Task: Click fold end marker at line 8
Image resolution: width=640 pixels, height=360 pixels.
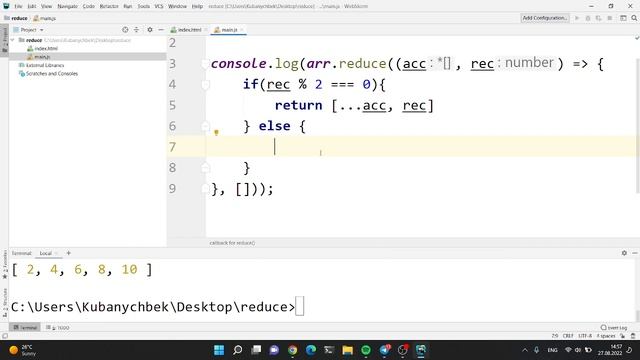Action: tap(205, 168)
